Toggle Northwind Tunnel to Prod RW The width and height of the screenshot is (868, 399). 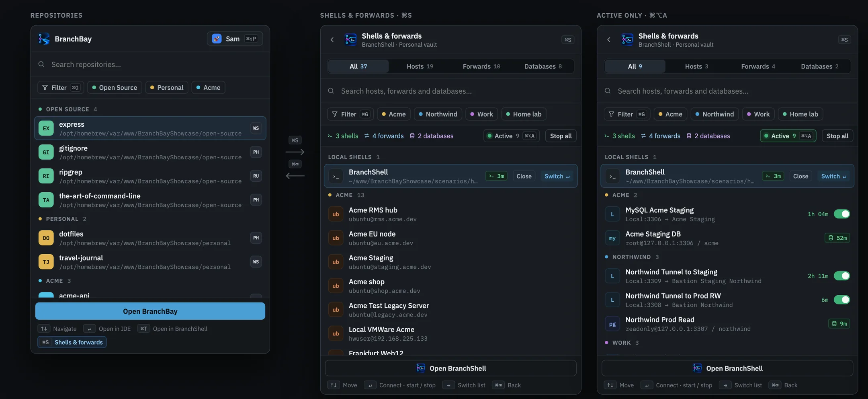(x=841, y=300)
